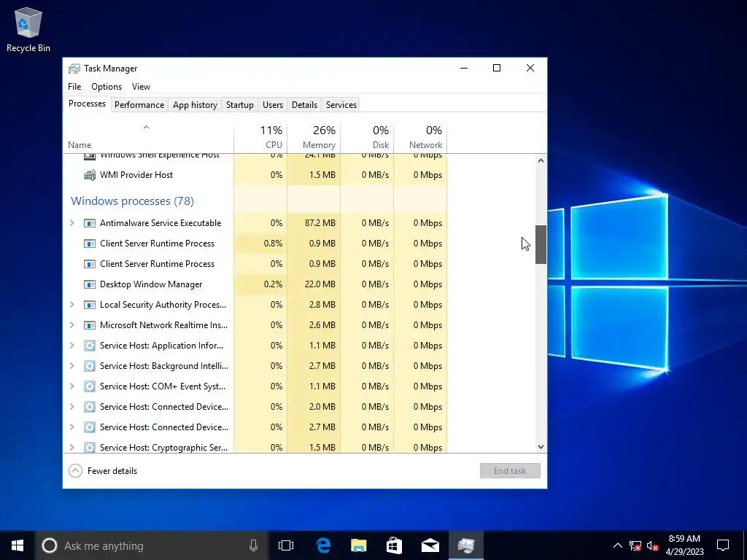Open the Store from the taskbar
The image size is (747, 560).
click(x=395, y=545)
